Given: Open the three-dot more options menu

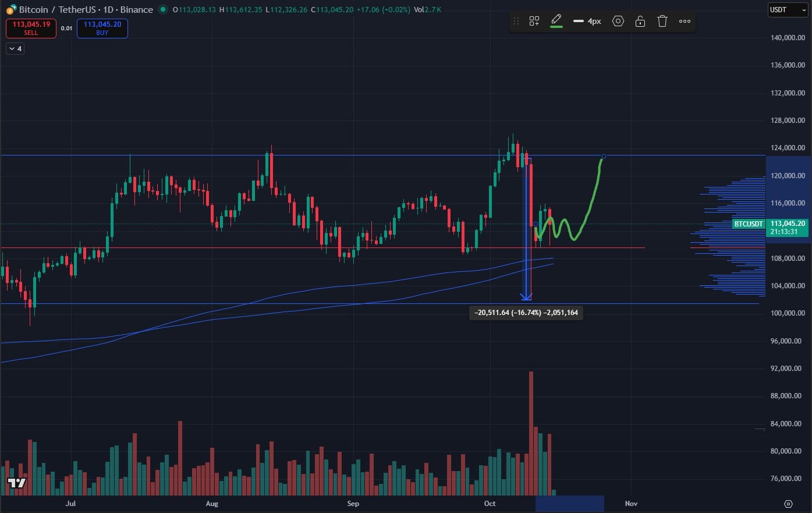Looking at the screenshot, I should [685, 22].
